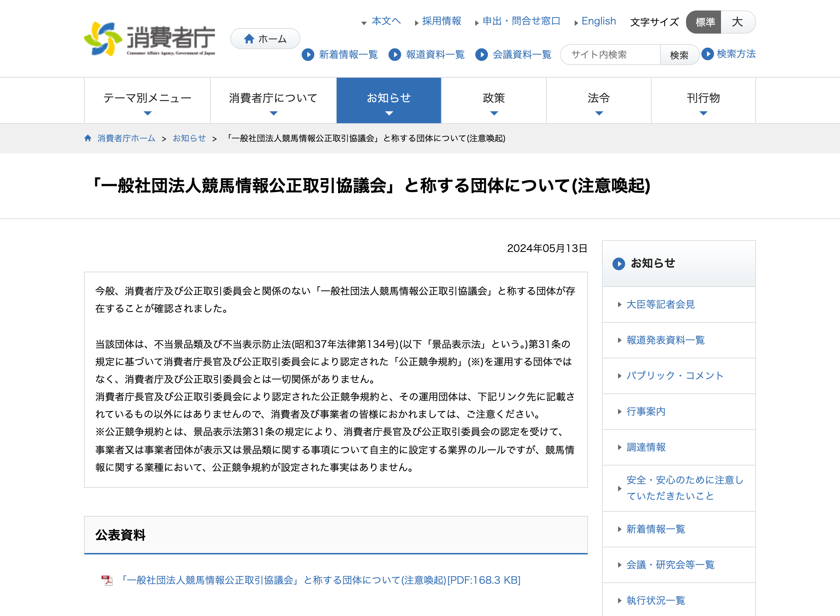Expand the 消費者庁について menu
Image resolution: width=840 pixels, height=616 pixels.
click(273, 101)
